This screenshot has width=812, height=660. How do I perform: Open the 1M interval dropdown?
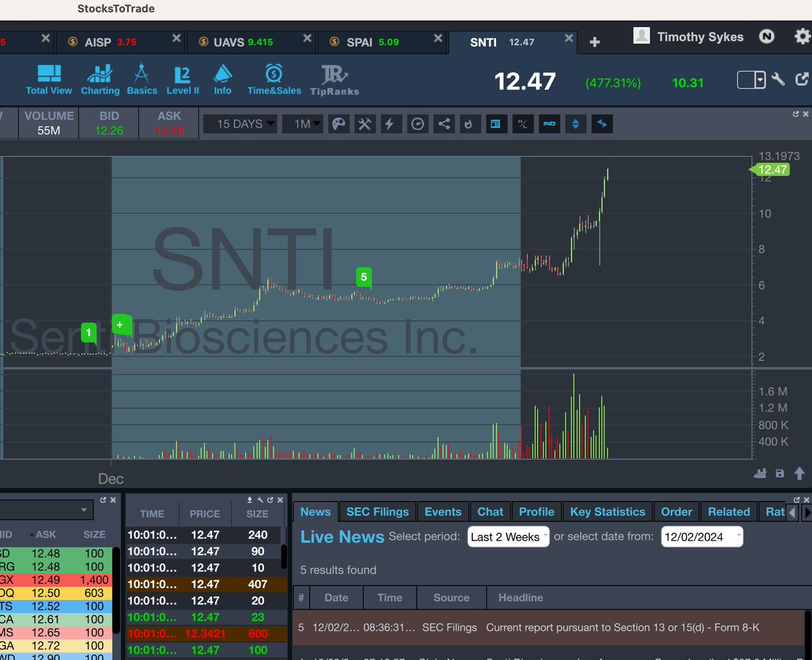pos(302,124)
